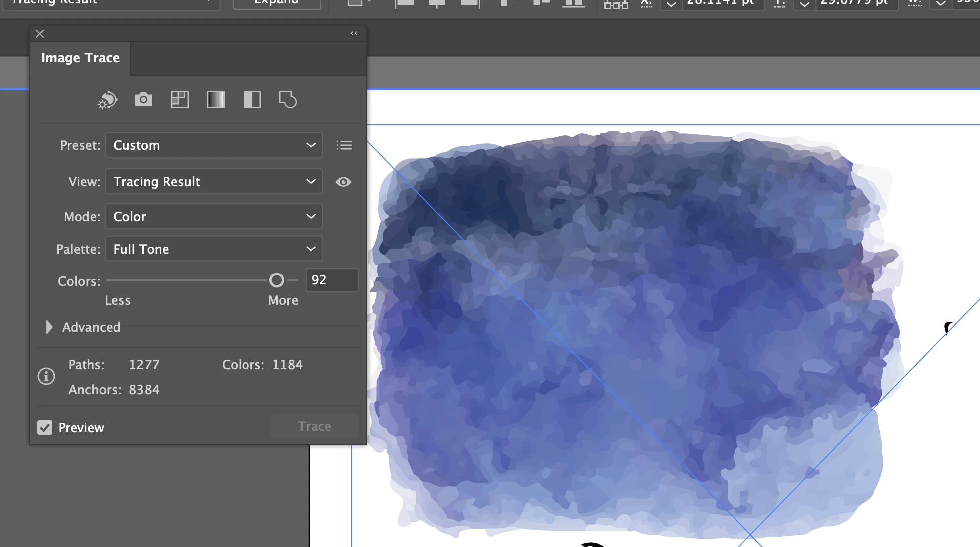This screenshot has height=547, width=980.
Task: Open the manage presets list icon
Action: (344, 145)
